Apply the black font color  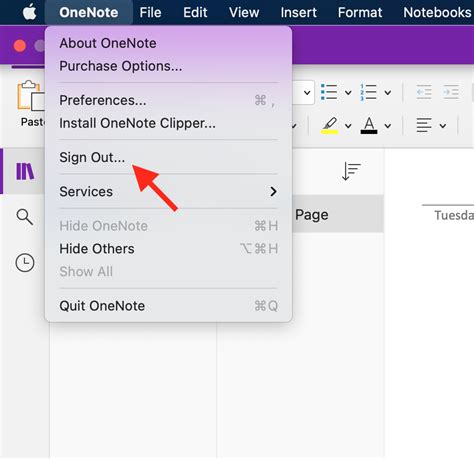(x=369, y=126)
